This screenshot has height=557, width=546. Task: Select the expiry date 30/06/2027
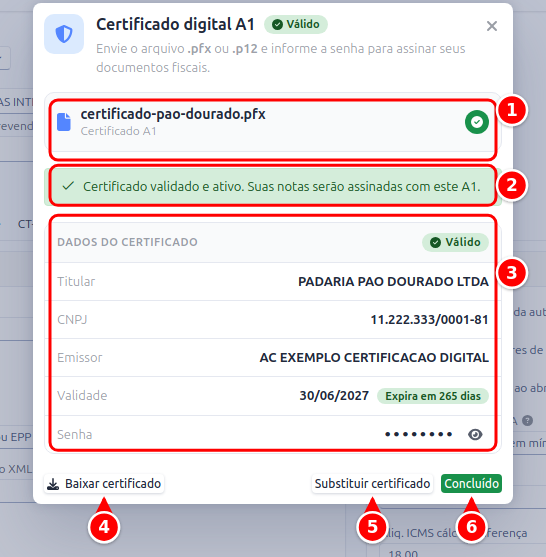coord(334,396)
